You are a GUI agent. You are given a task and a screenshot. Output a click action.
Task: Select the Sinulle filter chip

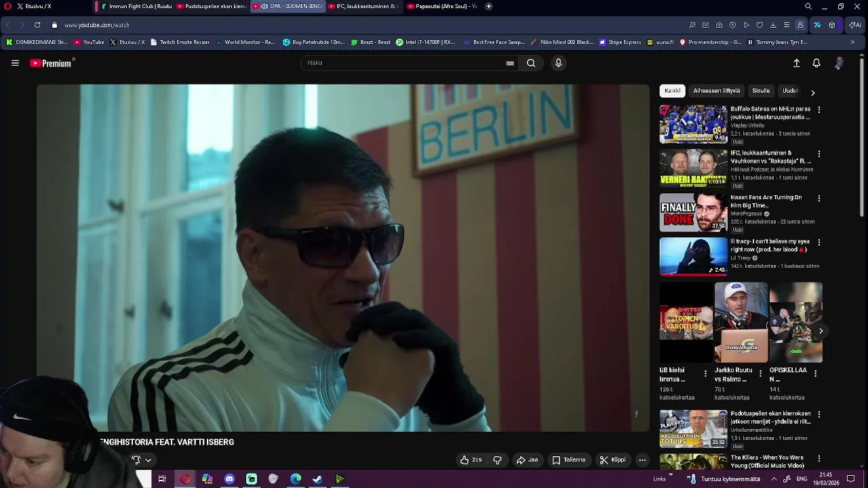click(x=761, y=91)
